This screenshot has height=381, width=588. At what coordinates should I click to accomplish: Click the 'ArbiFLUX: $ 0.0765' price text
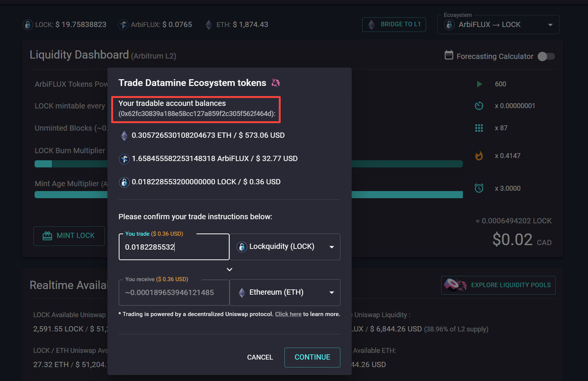click(x=162, y=25)
